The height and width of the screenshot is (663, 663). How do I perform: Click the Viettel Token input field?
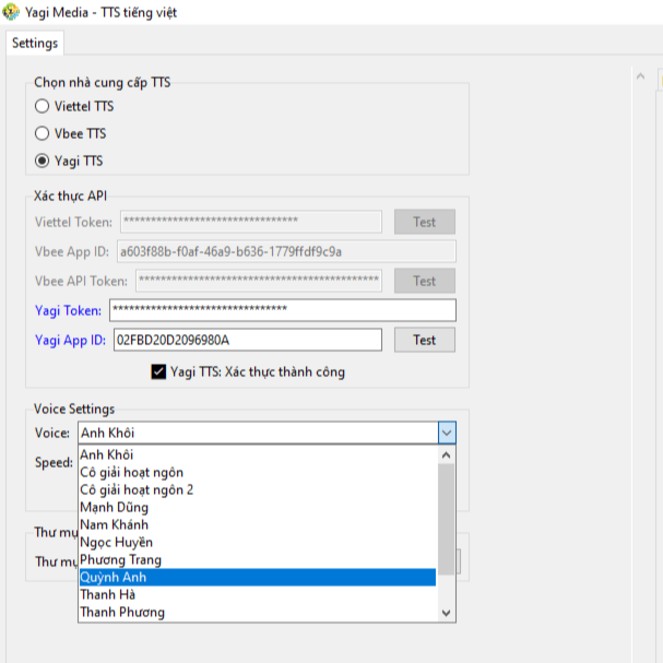click(251, 222)
